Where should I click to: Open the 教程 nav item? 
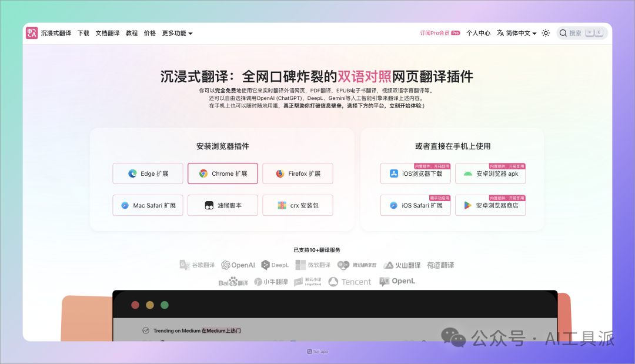(x=132, y=33)
